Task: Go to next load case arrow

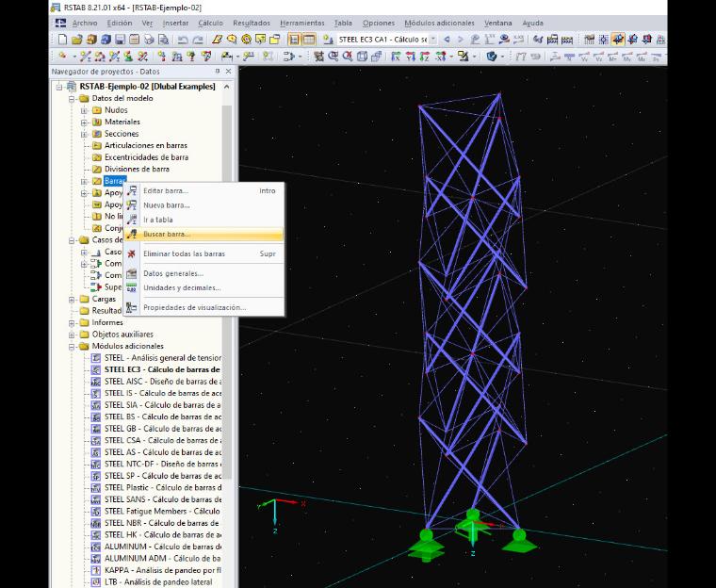Action: [461, 40]
